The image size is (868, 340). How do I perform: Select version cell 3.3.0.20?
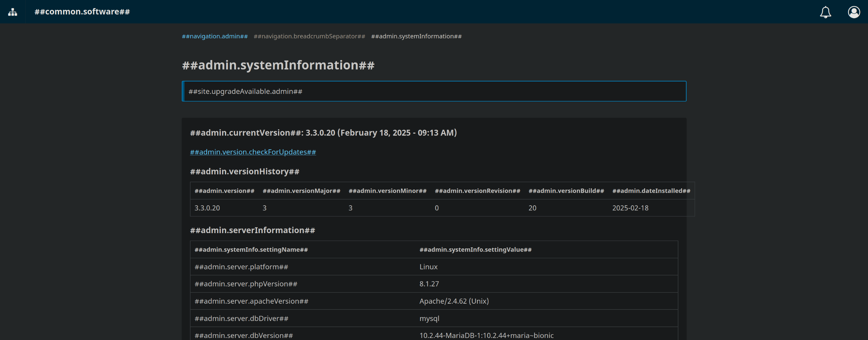[207, 208]
